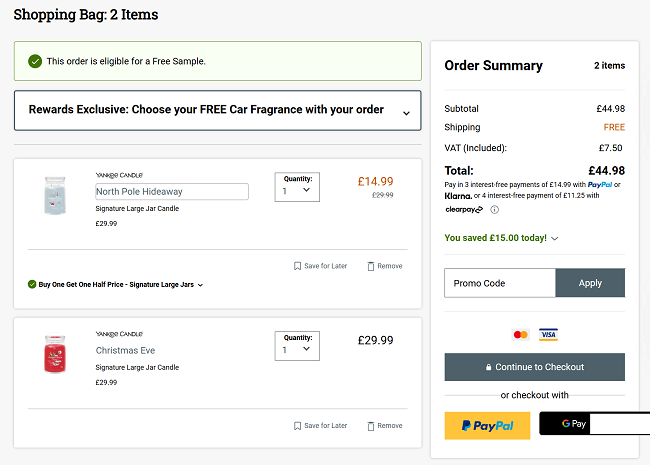This screenshot has height=465, width=650.
Task: Expand Buy One Get One Half Price offer
Action: (200, 285)
